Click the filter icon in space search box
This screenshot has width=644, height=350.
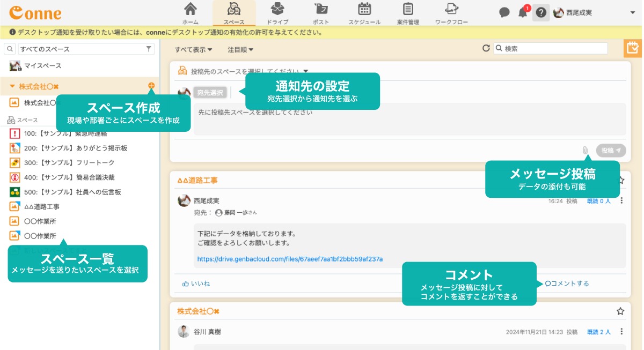click(149, 49)
